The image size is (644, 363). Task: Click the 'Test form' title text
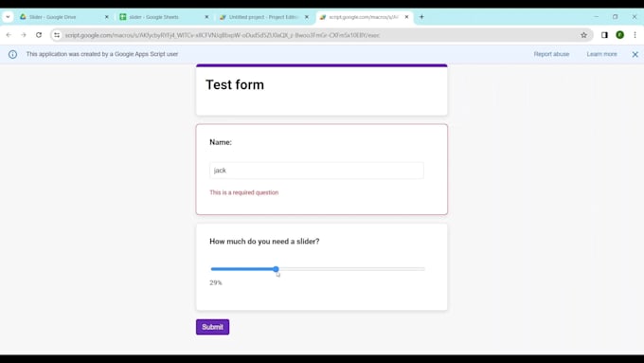coord(235,84)
